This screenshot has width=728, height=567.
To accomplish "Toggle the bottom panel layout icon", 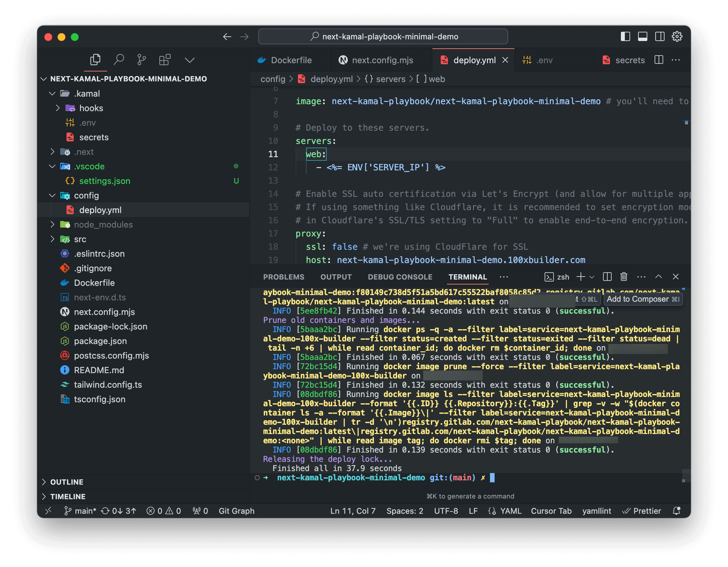I will (x=642, y=37).
